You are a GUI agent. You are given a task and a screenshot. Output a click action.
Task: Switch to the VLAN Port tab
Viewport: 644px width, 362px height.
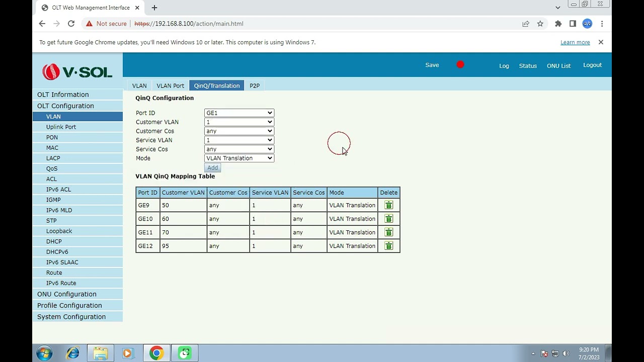pyautogui.click(x=170, y=86)
